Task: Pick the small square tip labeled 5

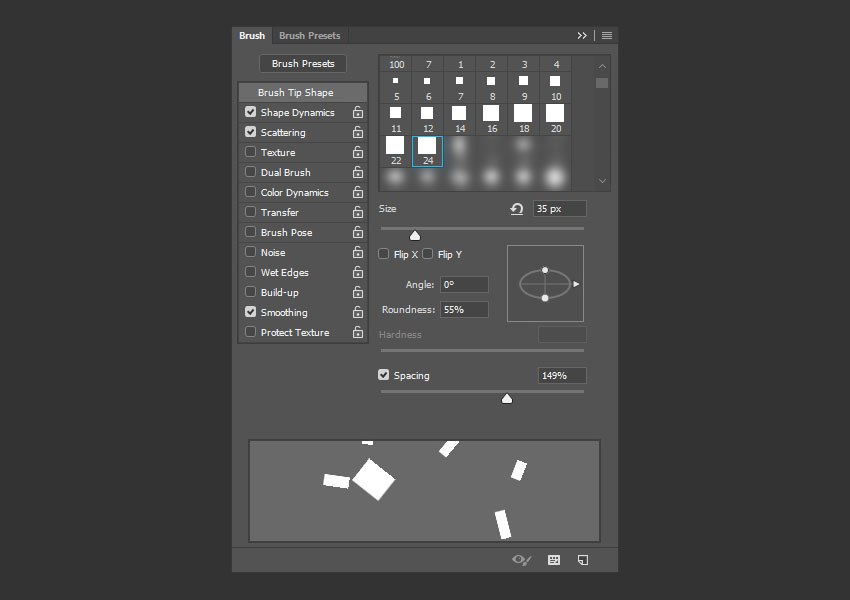Action: point(396,87)
